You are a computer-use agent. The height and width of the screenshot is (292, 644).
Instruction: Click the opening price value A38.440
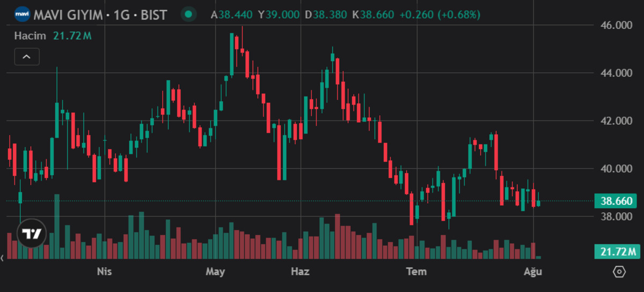(231, 14)
